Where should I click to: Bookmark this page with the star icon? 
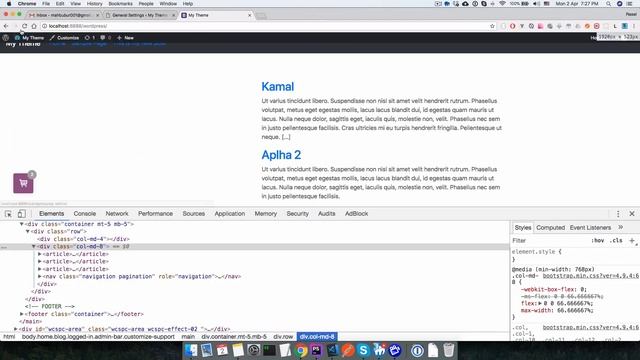pos(492,26)
